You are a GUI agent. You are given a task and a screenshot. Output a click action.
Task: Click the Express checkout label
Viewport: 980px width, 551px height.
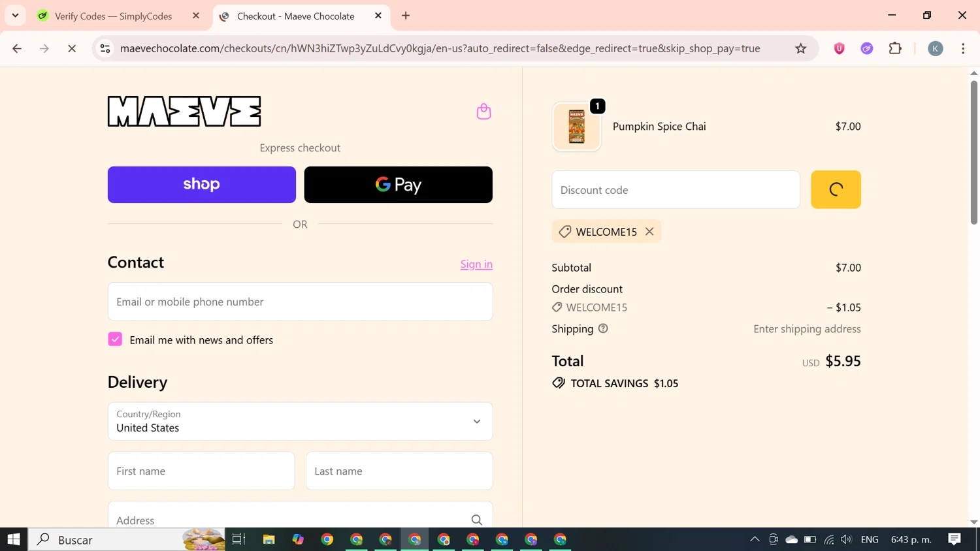[x=300, y=148]
